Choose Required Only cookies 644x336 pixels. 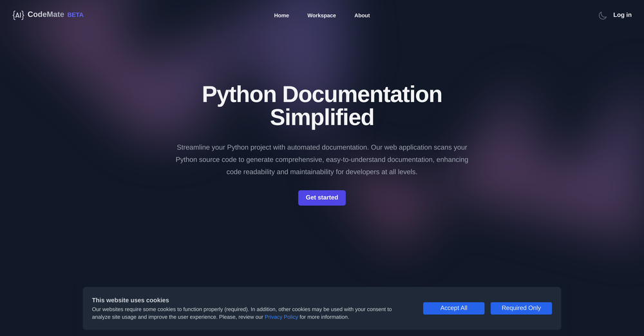(x=521, y=308)
